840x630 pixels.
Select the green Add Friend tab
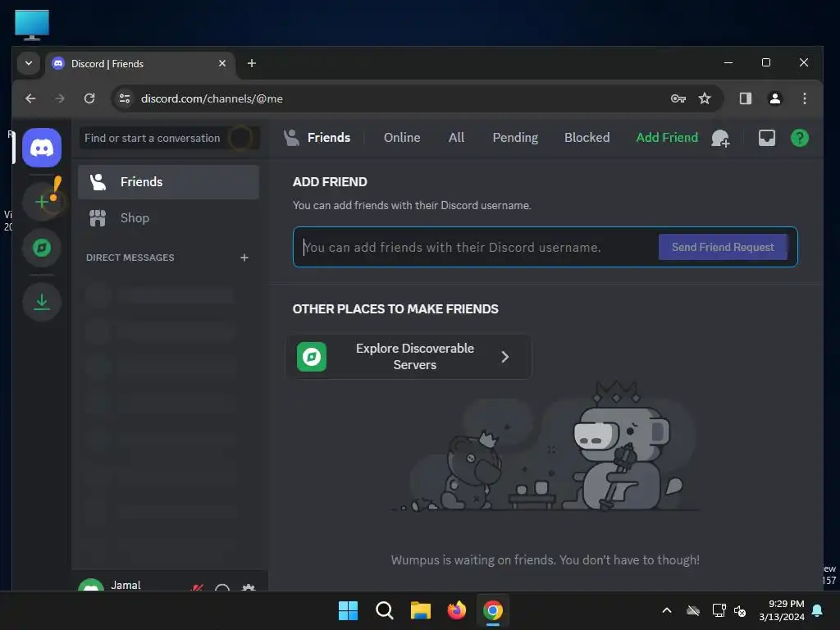tap(667, 138)
